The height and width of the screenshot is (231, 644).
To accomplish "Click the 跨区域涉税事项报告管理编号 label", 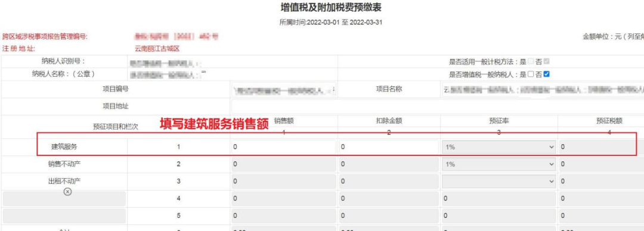I will pyautogui.click(x=45, y=37).
